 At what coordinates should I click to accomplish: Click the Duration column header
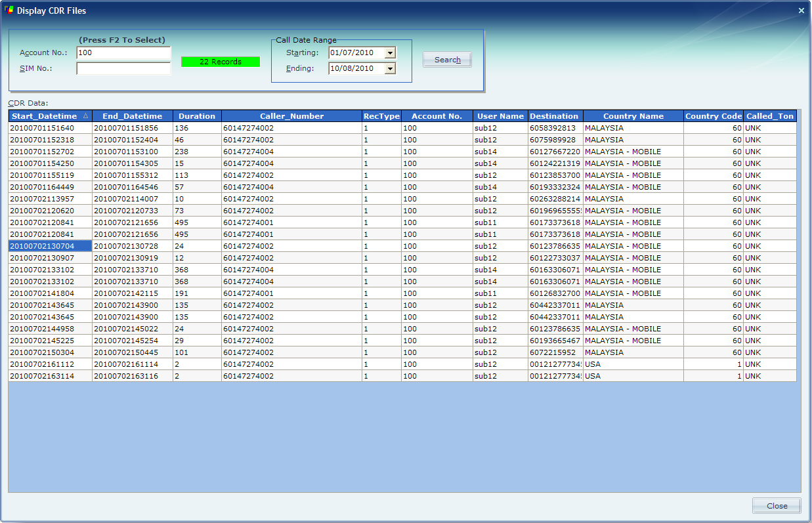click(x=197, y=116)
